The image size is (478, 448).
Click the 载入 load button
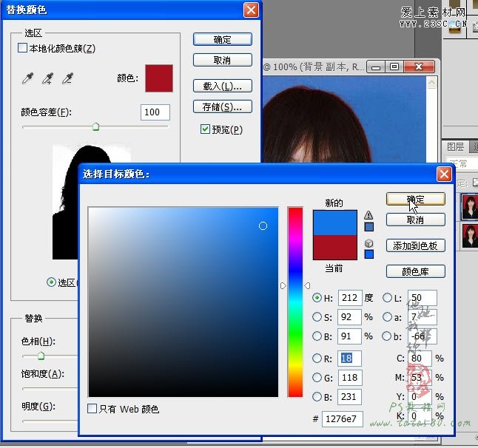[x=222, y=86]
